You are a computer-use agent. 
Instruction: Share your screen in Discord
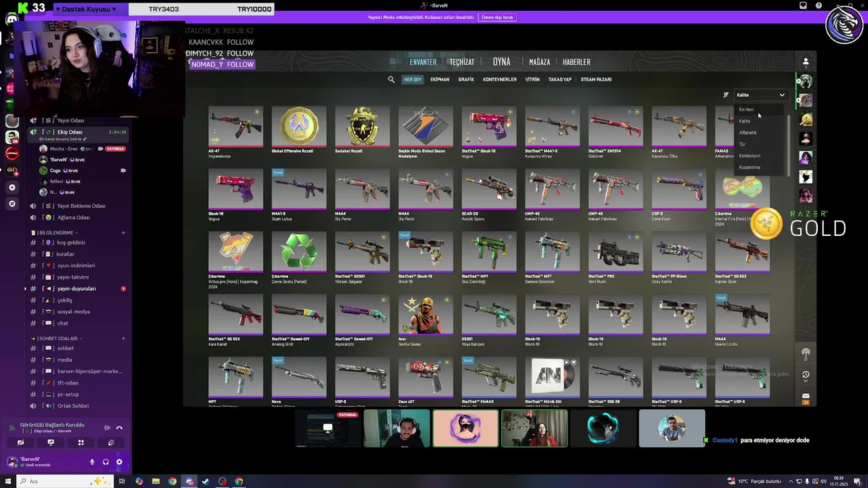coord(51,443)
